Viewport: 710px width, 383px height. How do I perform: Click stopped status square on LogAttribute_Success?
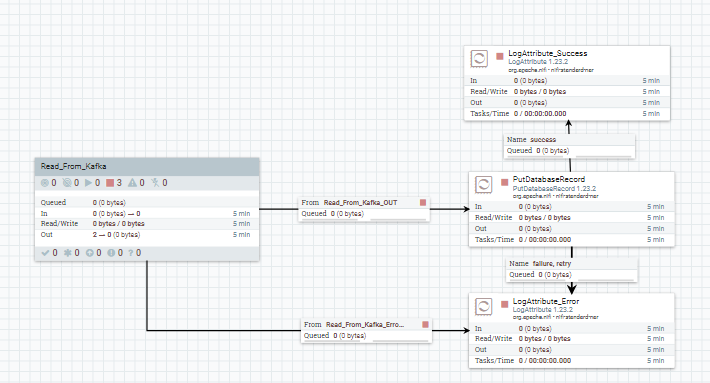500,56
